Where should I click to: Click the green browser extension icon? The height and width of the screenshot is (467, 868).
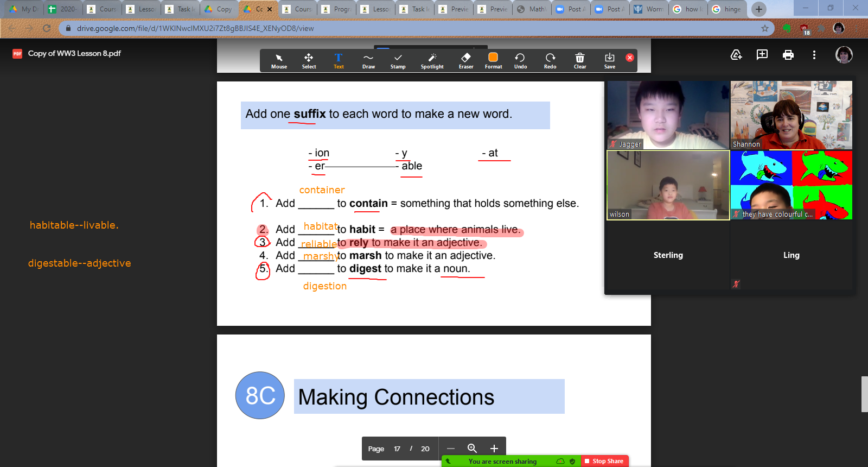click(x=787, y=28)
